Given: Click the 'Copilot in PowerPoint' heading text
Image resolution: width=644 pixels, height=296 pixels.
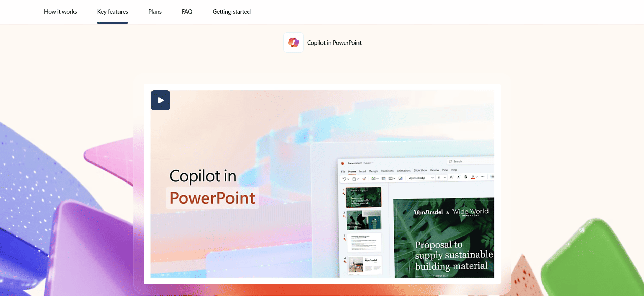Looking at the screenshot, I should point(334,43).
